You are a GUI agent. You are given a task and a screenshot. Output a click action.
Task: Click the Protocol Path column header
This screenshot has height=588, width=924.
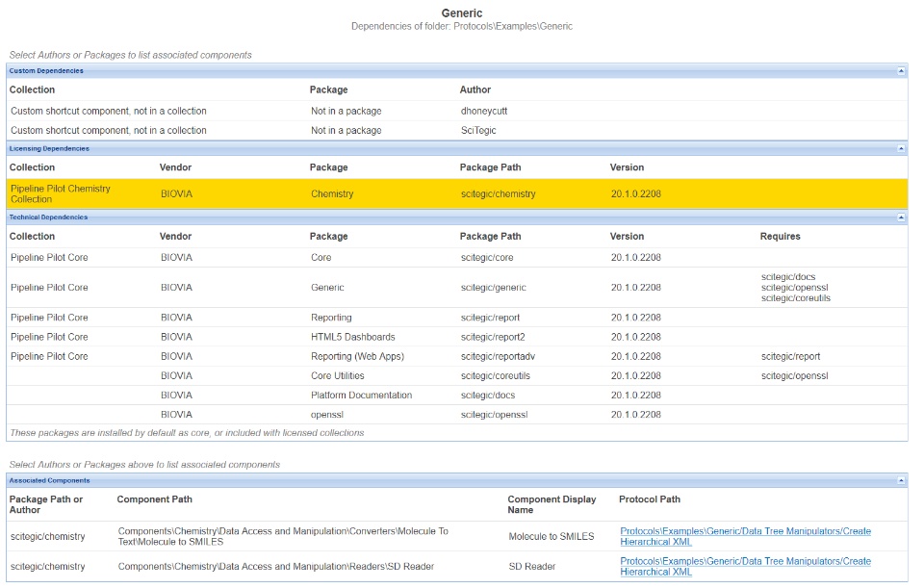pos(650,499)
